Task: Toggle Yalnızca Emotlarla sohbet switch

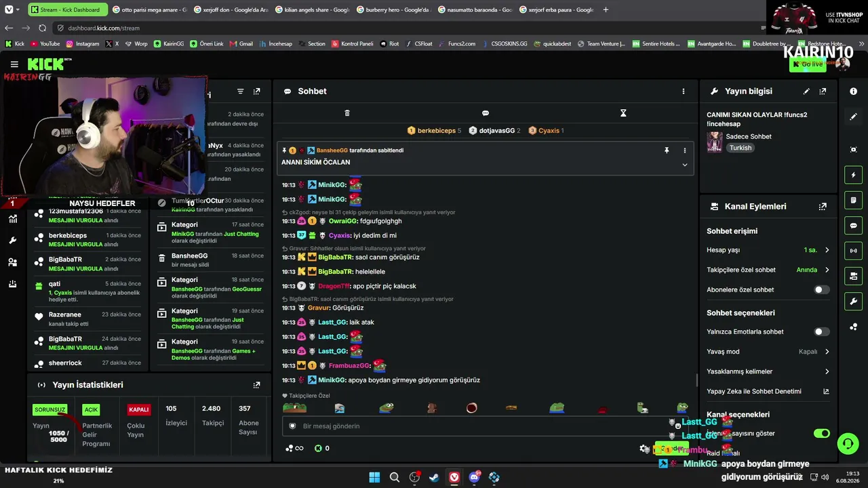Action: 821,332
